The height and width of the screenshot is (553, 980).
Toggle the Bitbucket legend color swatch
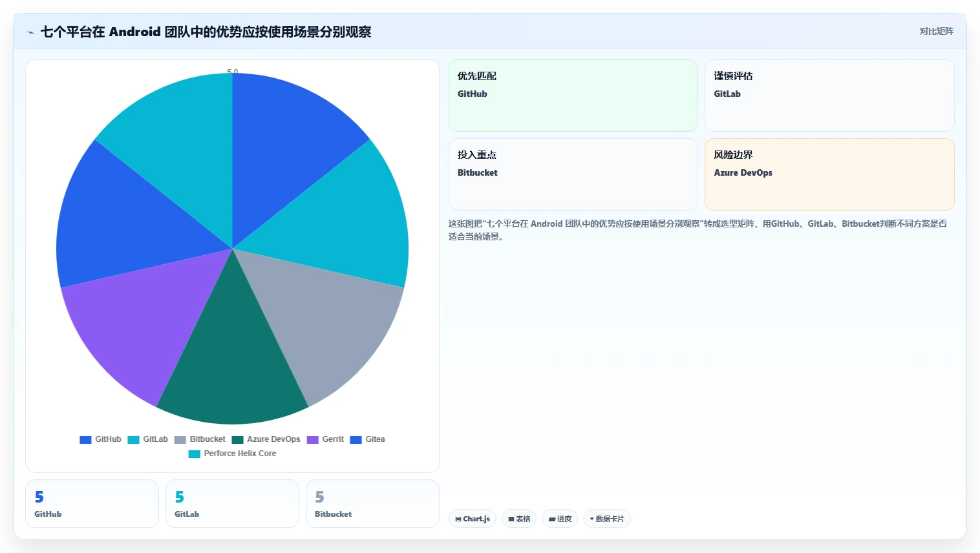(180, 440)
